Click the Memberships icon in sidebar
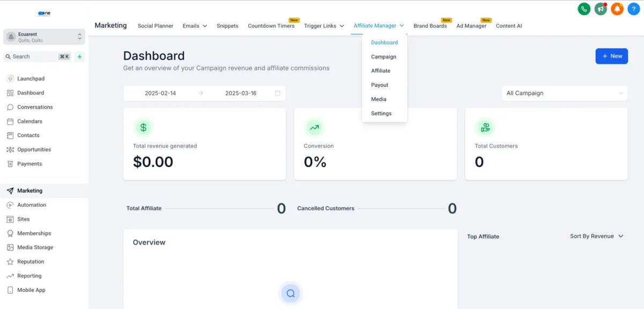Image resolution: width=644 pixels, height=309 pixels. pos(10,233)
